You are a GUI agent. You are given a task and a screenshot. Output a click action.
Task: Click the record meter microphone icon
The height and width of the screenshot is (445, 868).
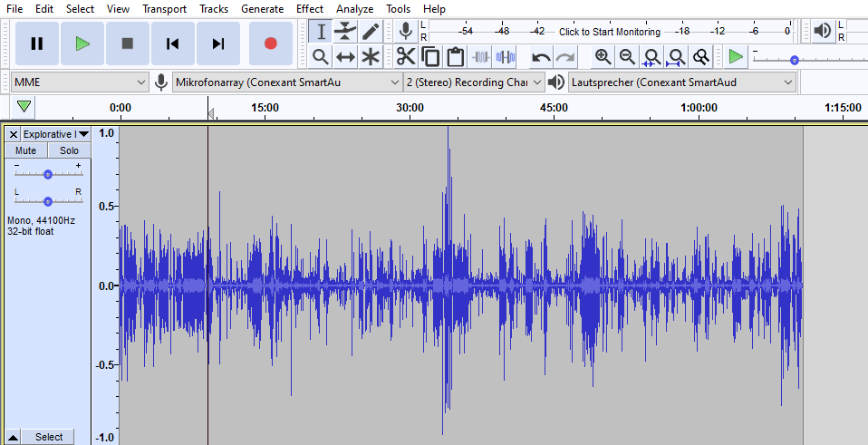(406, 32)
